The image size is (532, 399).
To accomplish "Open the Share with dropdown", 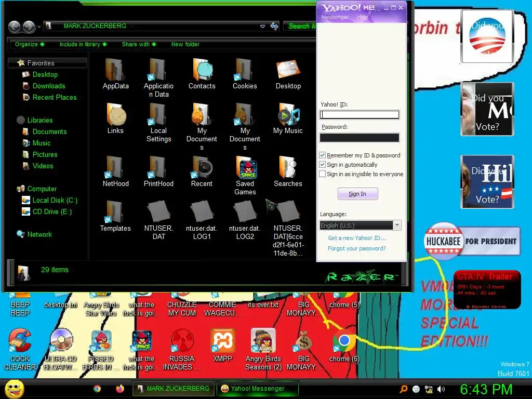I will 139,44.
